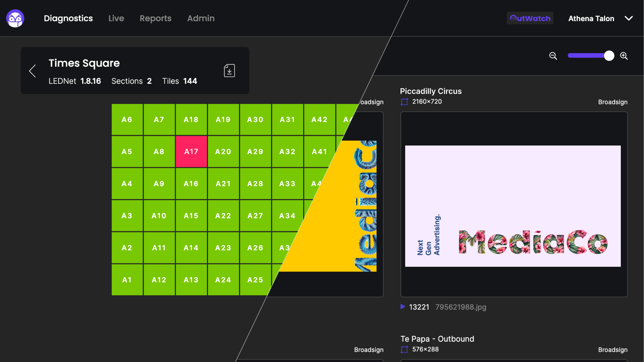Select tile A6
This screenshot has height=362, width=644.
(127, 119)
